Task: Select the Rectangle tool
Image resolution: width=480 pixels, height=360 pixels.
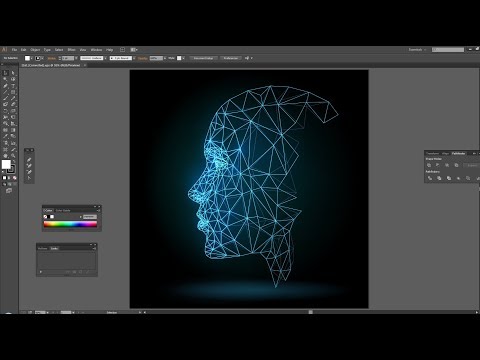Action: click(13, 92)
